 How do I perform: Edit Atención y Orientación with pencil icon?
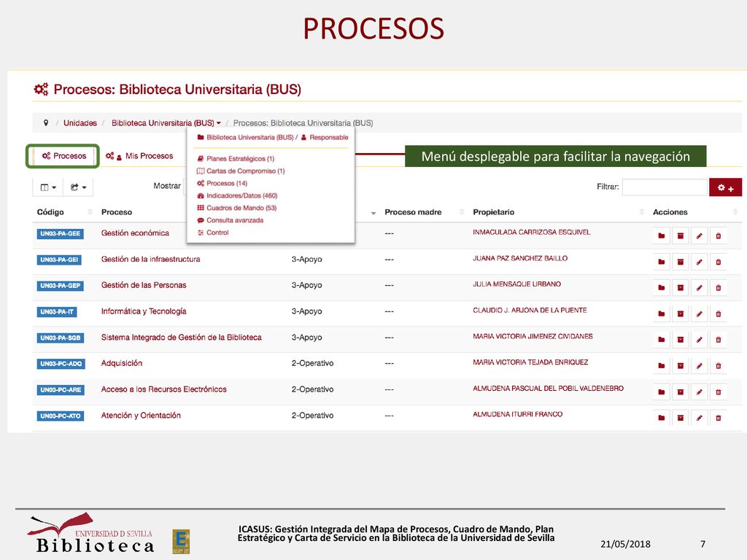click(x=700, y=418)
